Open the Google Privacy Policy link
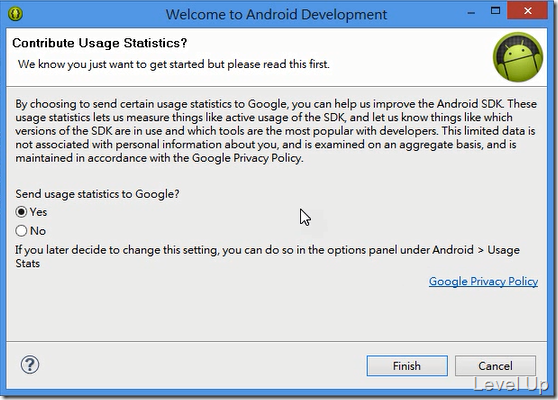This screenshot has height=400, width=558. point(483,281)
